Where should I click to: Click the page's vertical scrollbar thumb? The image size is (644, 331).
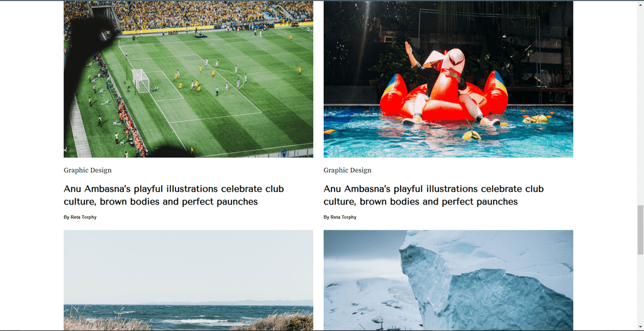click(x=640, y=230)
